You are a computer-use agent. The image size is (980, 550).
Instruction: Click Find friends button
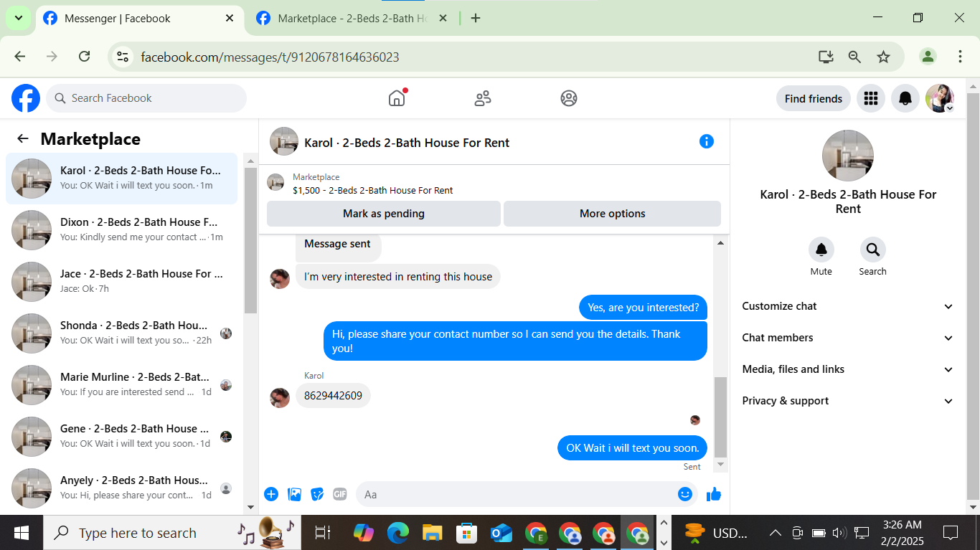tap(814, 98)
